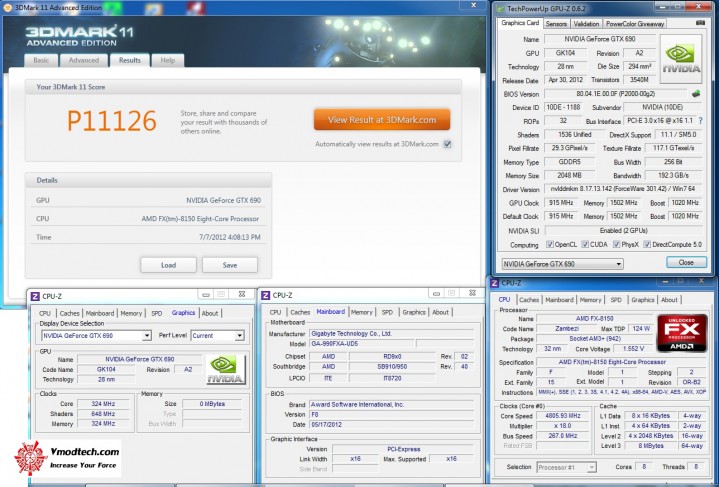Click the Memory Size 2048 MB value
719x487 pixels.
click(569, 175)
